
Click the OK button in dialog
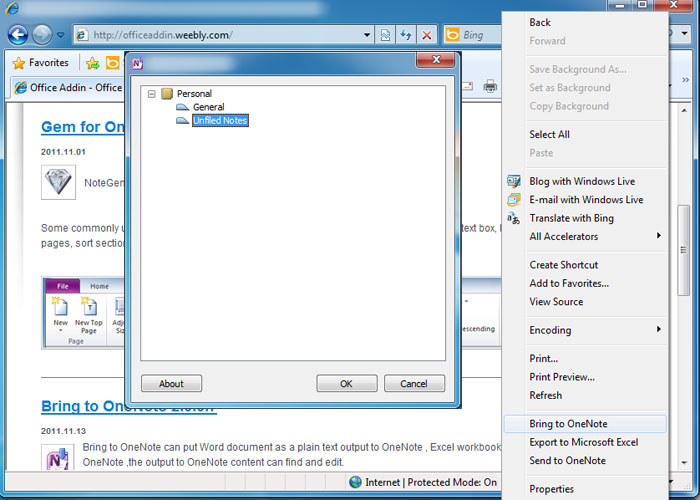point(346,383)
